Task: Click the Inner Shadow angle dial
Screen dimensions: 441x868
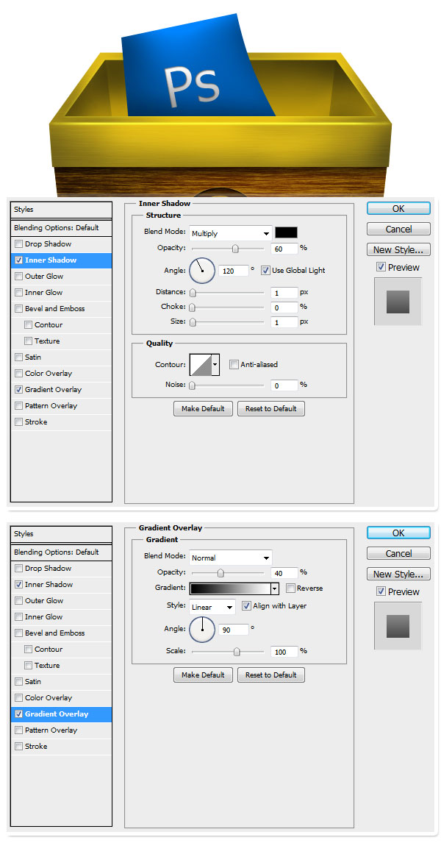Action: click(202, 271)
